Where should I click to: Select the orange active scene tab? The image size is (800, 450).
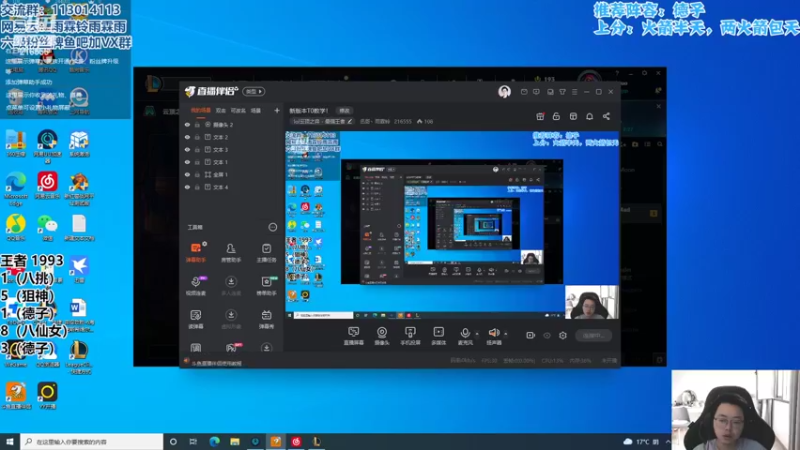coord(201,110)
